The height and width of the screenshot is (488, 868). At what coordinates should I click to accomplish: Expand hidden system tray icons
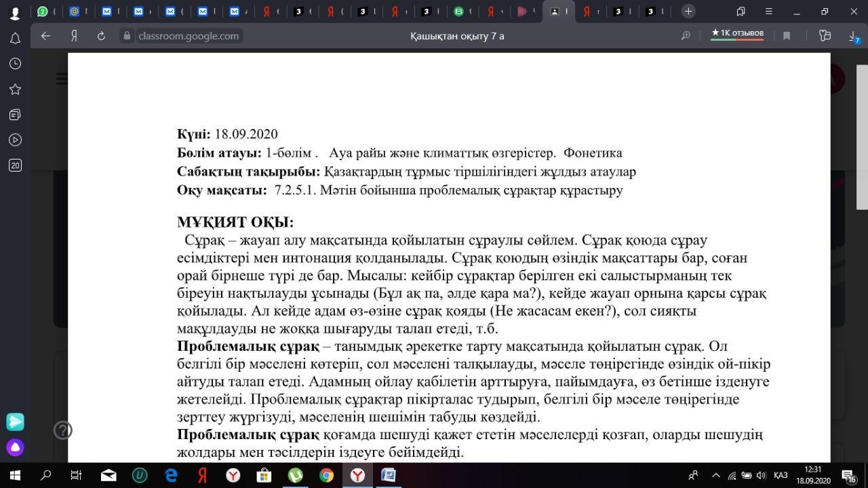(x=715, y=475)
